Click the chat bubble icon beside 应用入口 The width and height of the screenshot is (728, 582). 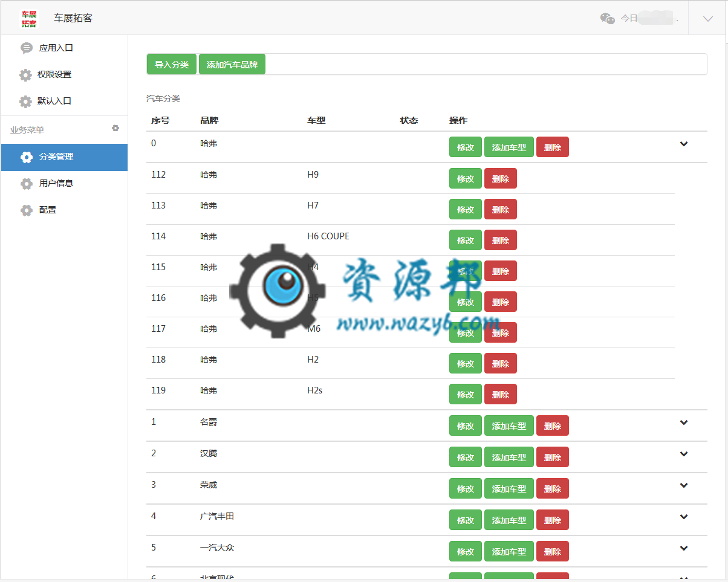coord(27,48)
